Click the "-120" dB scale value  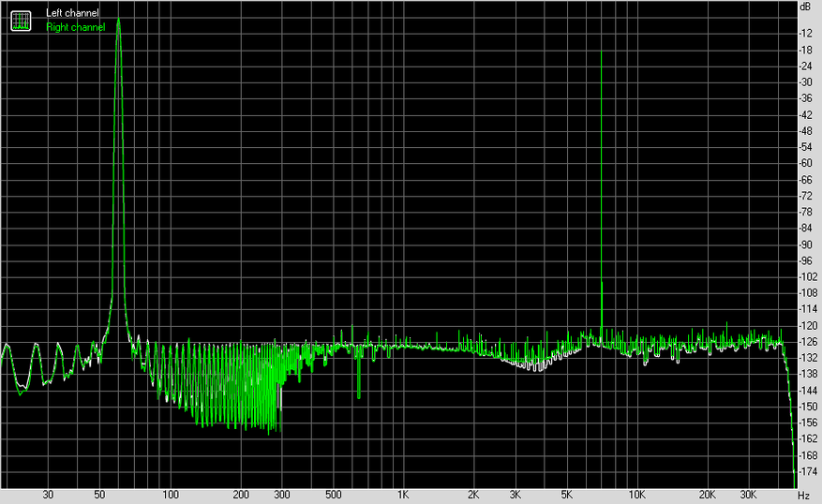pos(807,326)
